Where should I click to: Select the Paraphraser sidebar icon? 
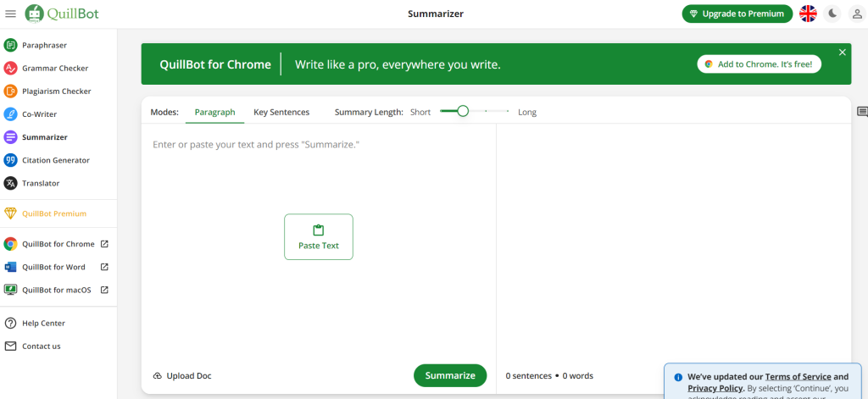point(10,46)
